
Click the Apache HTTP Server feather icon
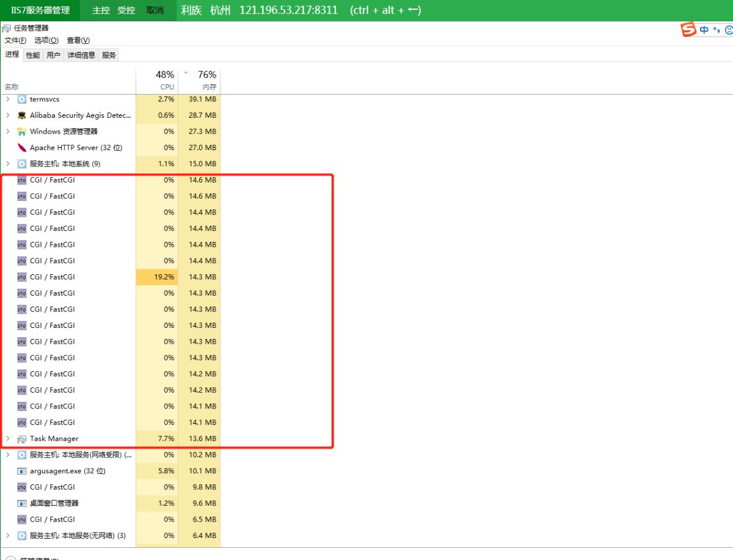22,148
